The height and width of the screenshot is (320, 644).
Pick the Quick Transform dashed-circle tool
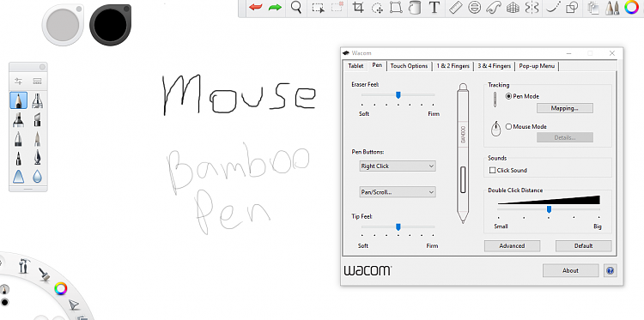pos(378,8)
